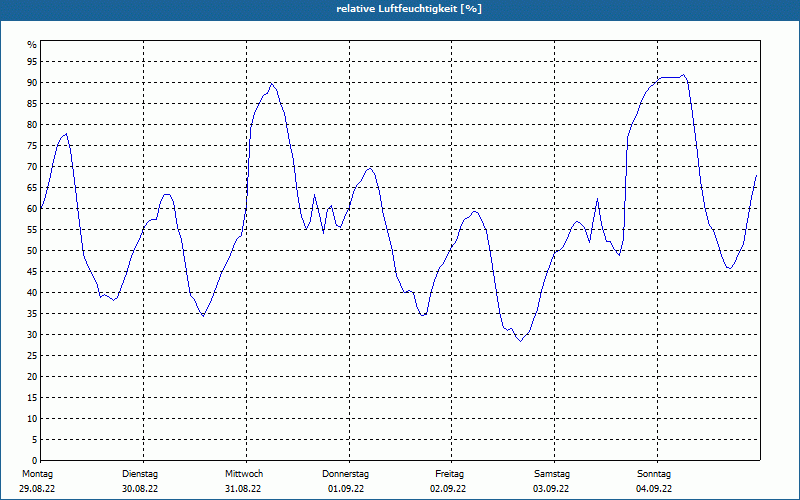
Task: Click the y-axis value 65
Action: 32,188
